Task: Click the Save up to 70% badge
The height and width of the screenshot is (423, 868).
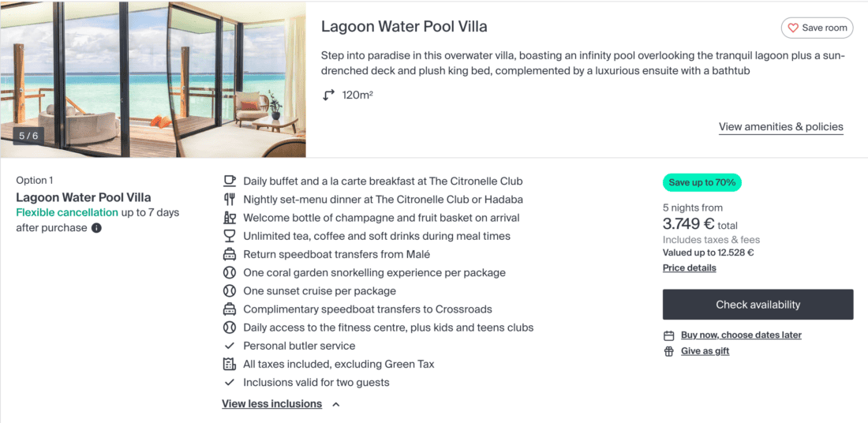Action: (702, 183)
